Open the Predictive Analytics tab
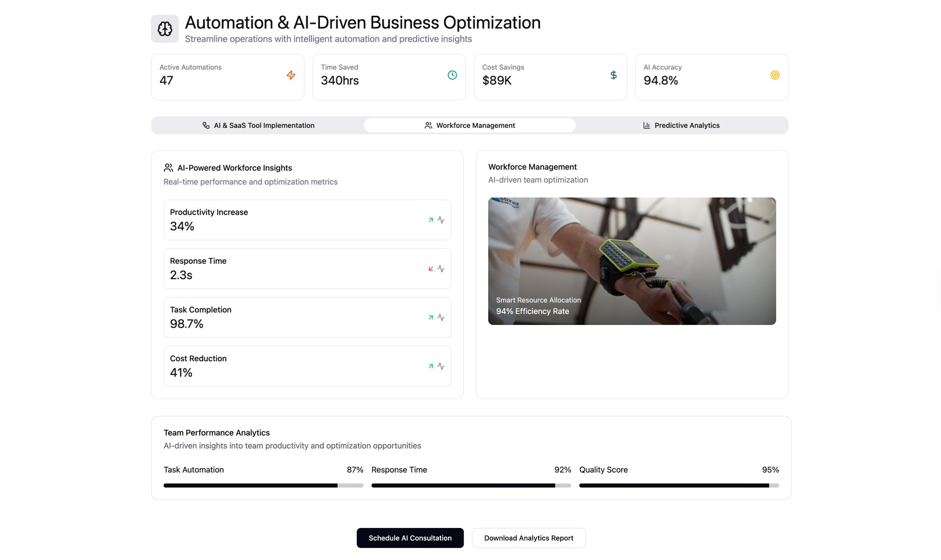The height and width of the screenshot is (560, 941). tap(681, 125)
